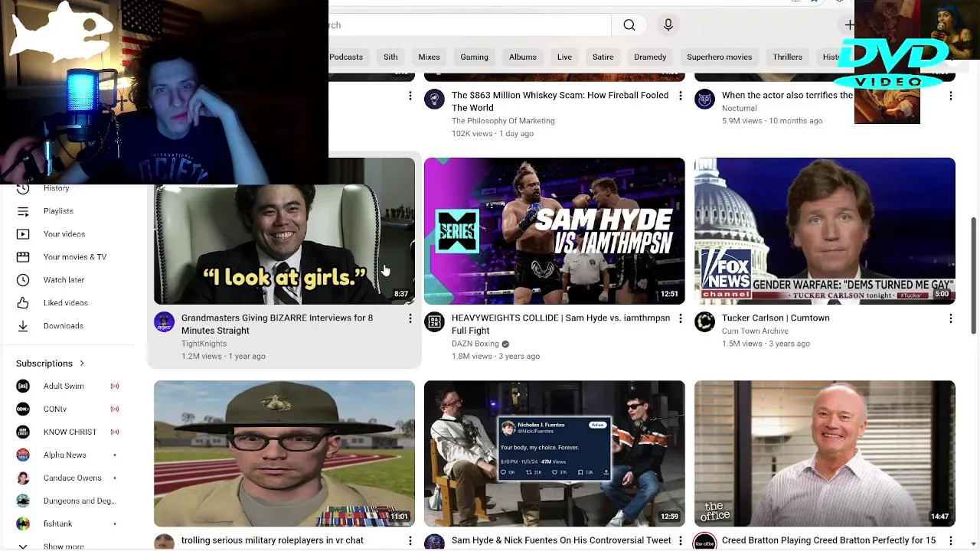Open options menu for Tucker Carlson Cumtown video
Viewport: 980px width, 551px height.
pyautogui.click(x=950, y=318)
